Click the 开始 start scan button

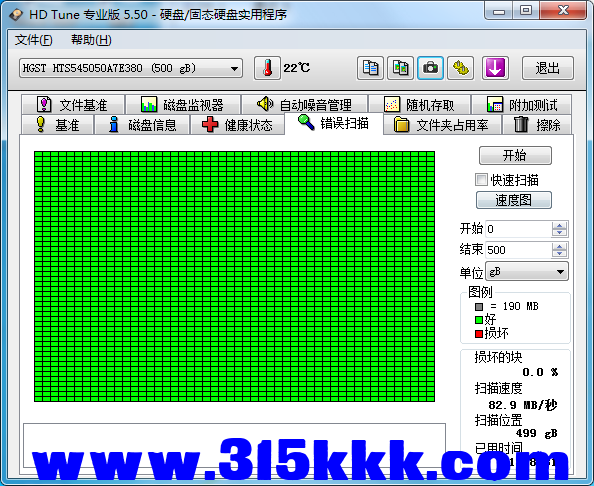(515, 155)
